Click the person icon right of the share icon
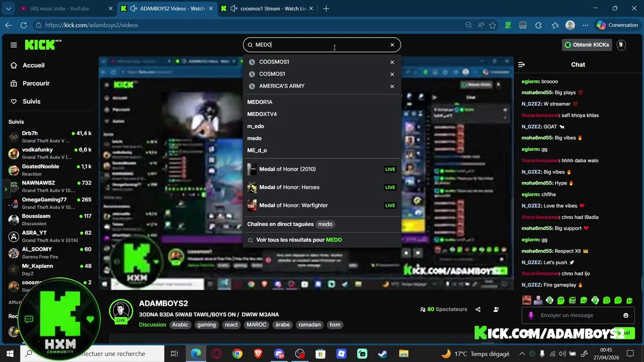 coord(496,309)
